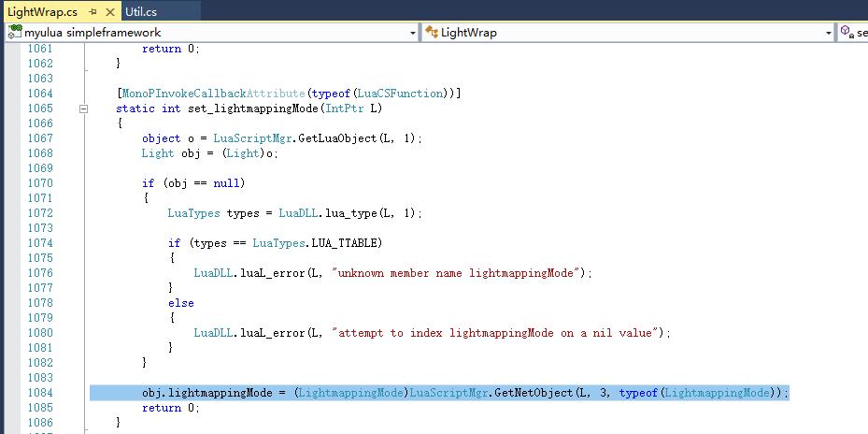Screen dimensions: 868x434
Task: Click "return 0;" on line 1061
Action: click(170, 49)
